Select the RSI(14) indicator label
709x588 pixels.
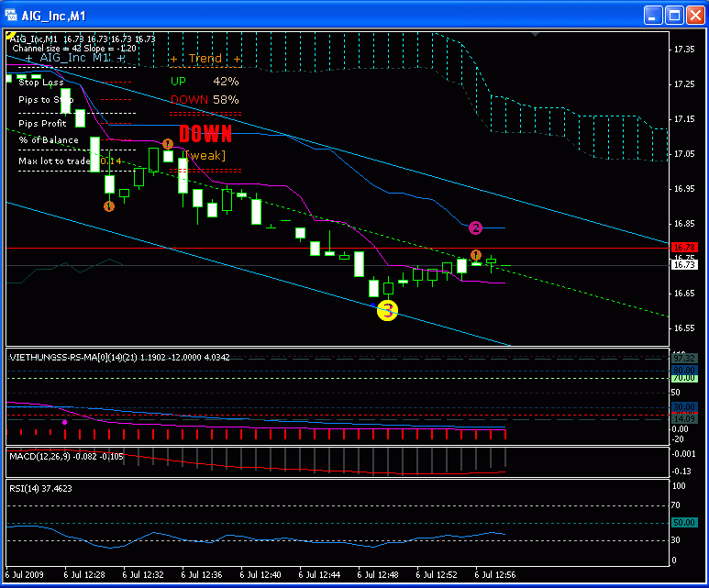(x=39, y=488)
